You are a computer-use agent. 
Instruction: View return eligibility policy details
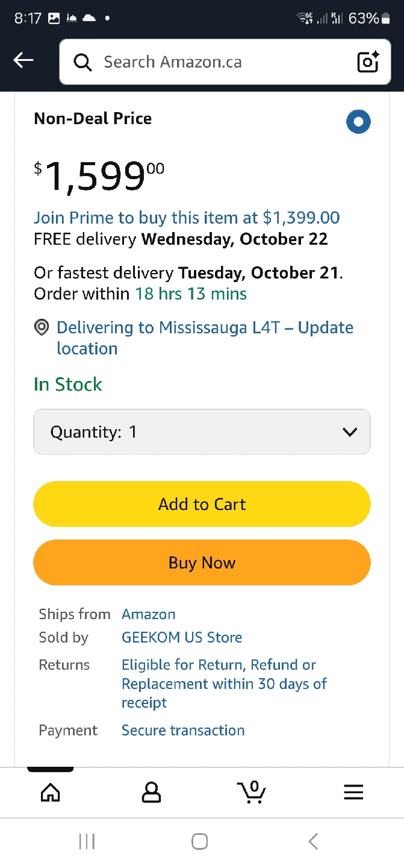click(x=224, y=684)
